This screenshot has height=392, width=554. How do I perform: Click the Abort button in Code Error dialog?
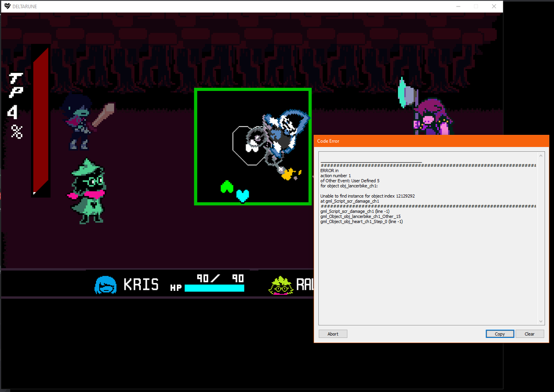(333, 334)
